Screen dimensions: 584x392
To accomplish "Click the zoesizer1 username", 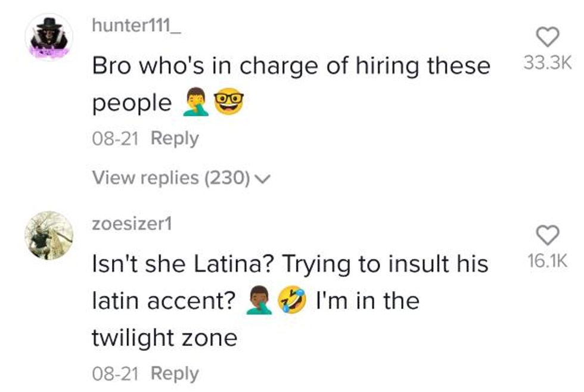I will [132, 223].
